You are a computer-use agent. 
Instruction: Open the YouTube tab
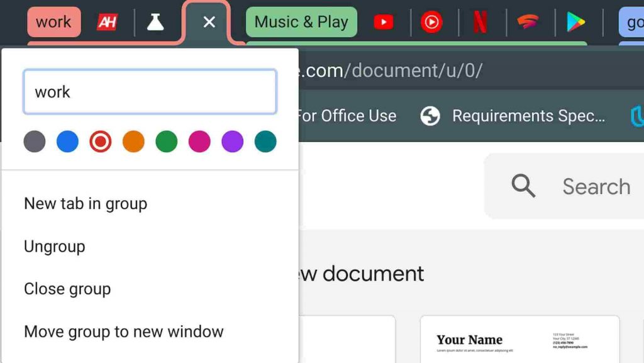click(x=384, y=22)
